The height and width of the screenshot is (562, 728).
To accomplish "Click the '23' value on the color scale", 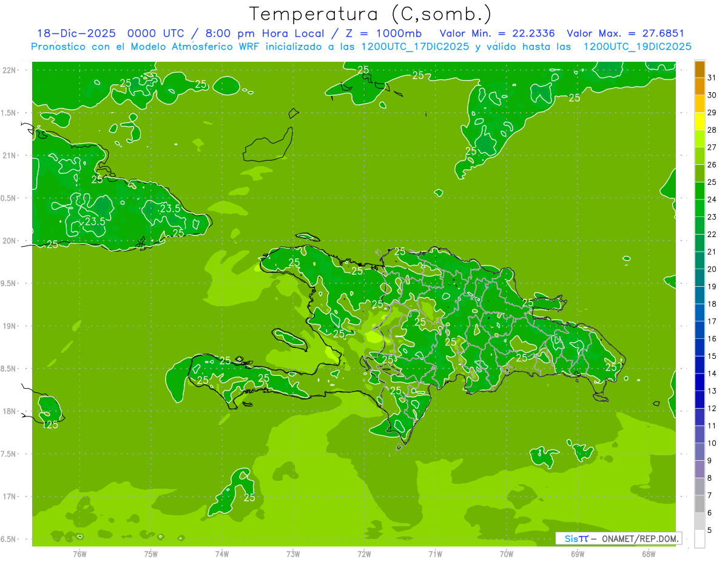I will (712, 217).
